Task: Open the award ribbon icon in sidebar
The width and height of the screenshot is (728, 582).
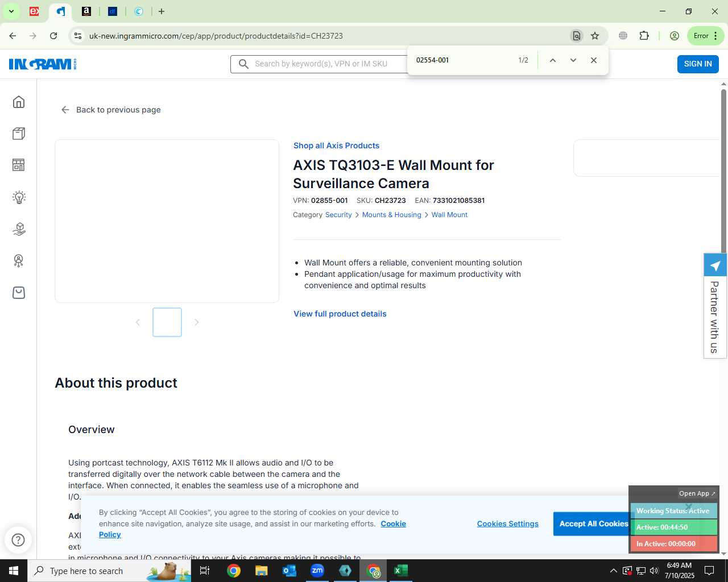Action: [19, 261]
